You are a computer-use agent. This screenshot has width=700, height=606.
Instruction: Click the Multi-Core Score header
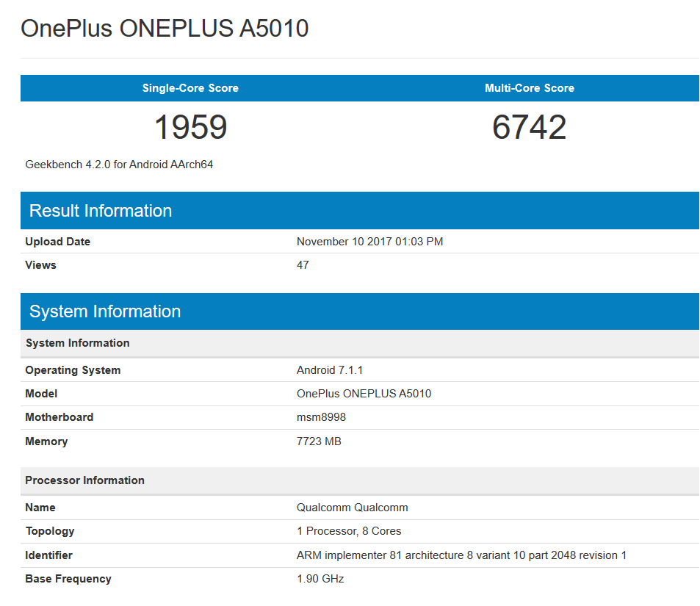pyautogui.click(x=530, y=88)
